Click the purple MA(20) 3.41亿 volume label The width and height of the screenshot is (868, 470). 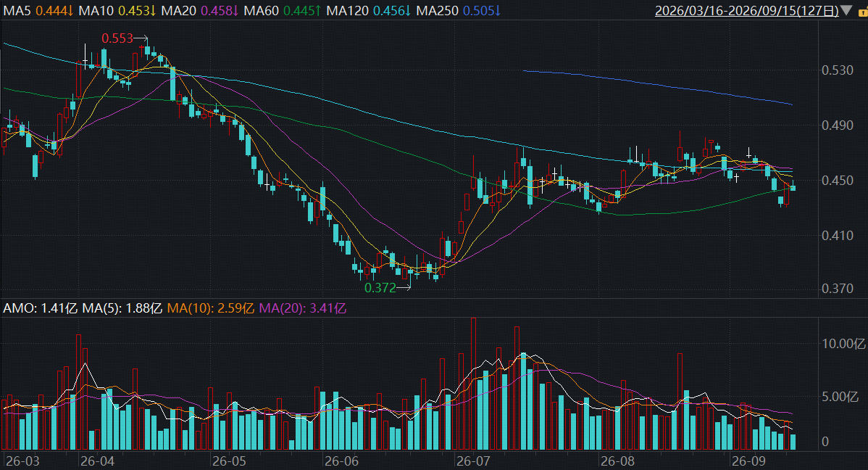click(x=303, y=308)
